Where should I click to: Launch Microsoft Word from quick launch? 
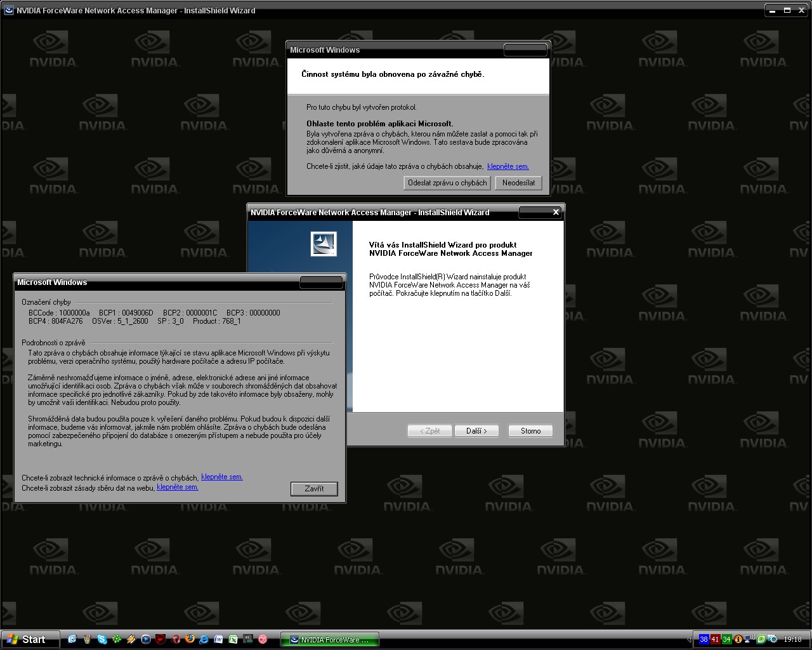click(x=219, y=639)
